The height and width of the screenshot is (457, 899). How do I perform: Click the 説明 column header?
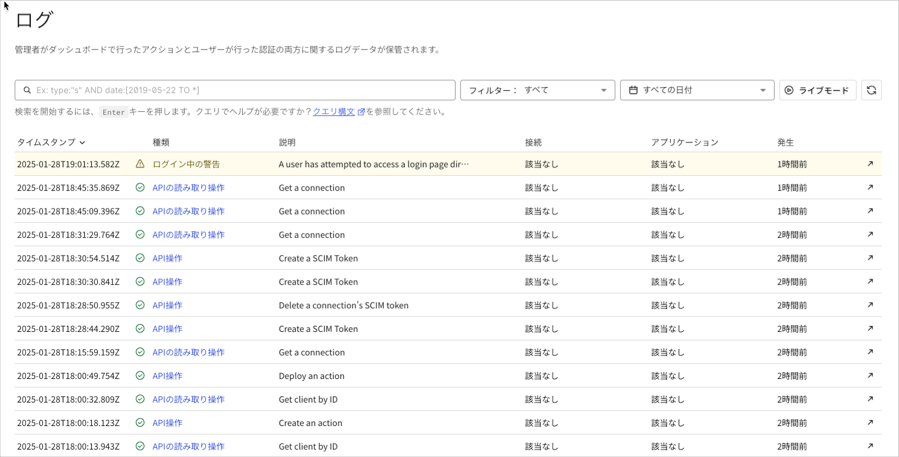click(287, 142)
